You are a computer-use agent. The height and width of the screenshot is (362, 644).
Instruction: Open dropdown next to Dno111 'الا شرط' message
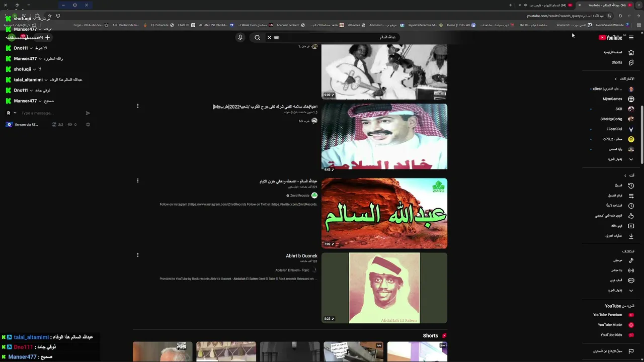(31, 48)
